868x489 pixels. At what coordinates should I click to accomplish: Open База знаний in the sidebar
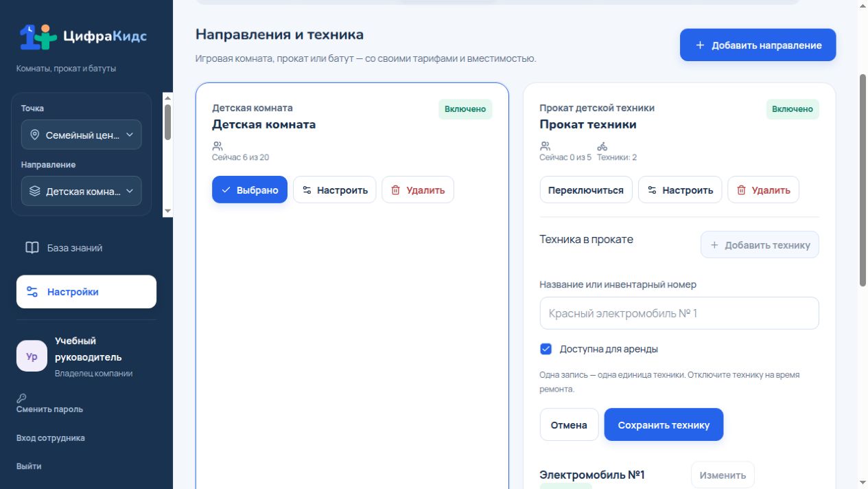(86, 248)
